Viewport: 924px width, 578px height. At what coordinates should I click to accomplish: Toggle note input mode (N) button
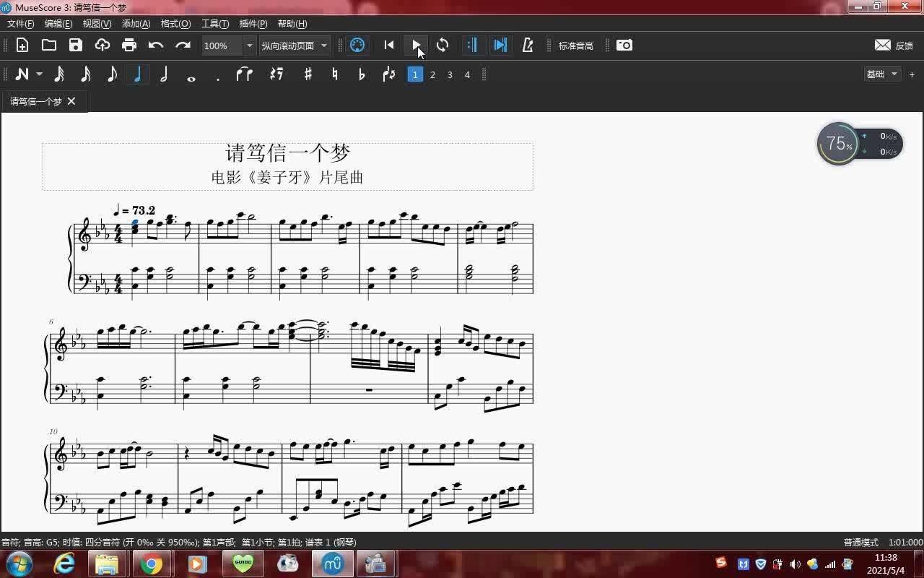(x=22, y=74)
